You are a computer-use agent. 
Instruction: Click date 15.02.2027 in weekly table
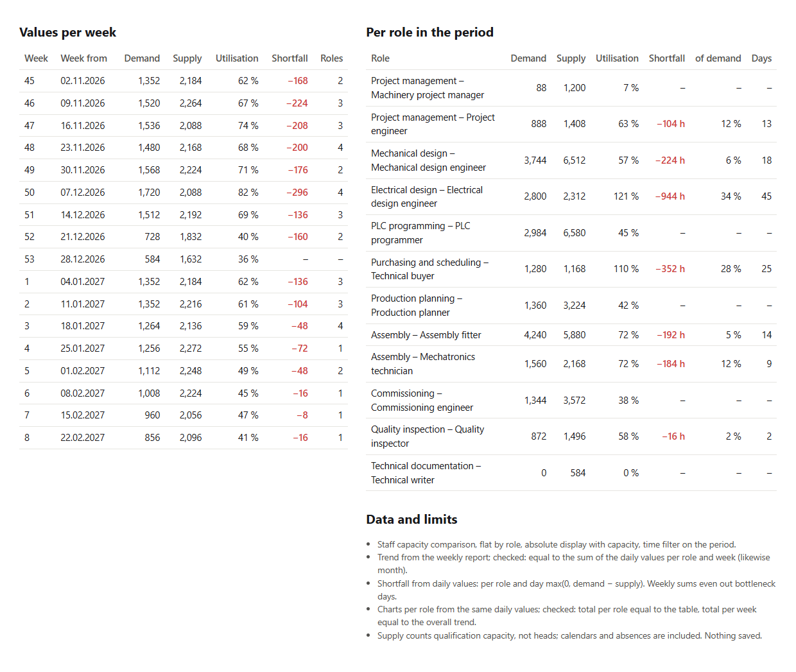[83, 415]
